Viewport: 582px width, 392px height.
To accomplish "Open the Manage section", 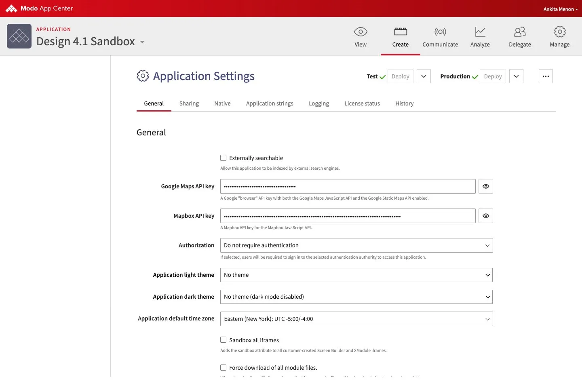I will pyautogui.click(x=559, y=37).
